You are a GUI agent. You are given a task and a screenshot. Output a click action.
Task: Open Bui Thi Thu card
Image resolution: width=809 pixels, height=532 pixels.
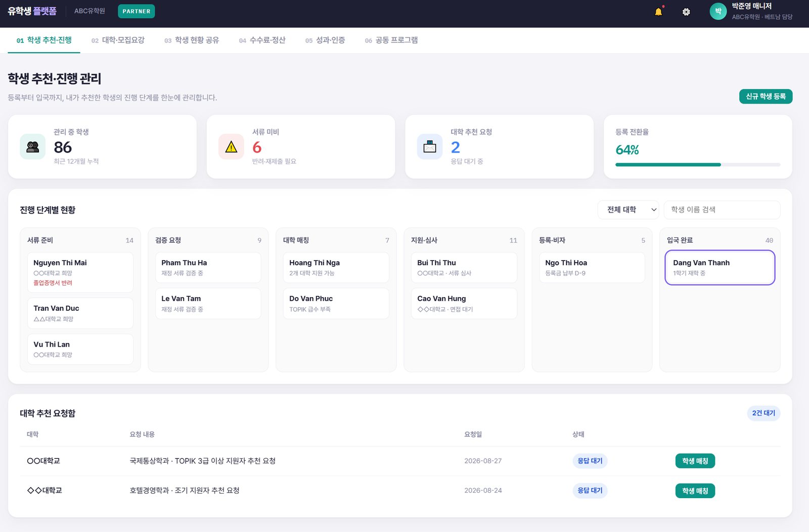click(464, 268)
